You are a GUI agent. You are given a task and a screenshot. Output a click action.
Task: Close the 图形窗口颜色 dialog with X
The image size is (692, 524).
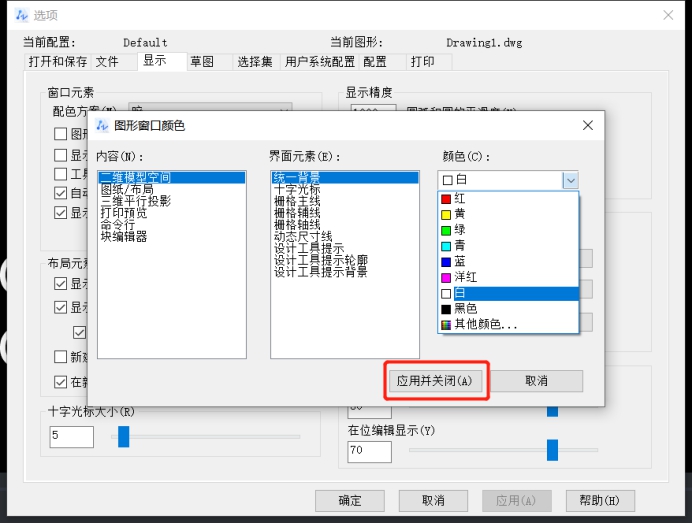(x=587, y=125)
